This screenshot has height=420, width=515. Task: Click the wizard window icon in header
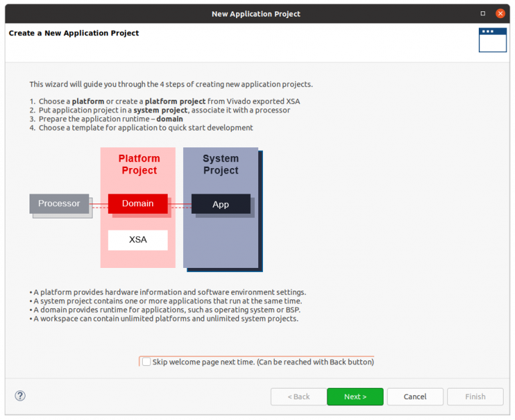click(x=492, y=40)
